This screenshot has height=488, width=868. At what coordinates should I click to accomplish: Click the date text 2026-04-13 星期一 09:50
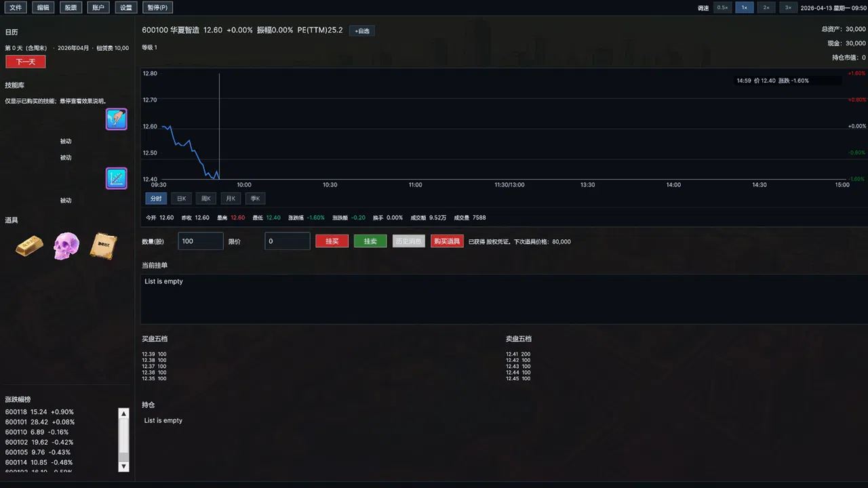(x=833, y=8)
